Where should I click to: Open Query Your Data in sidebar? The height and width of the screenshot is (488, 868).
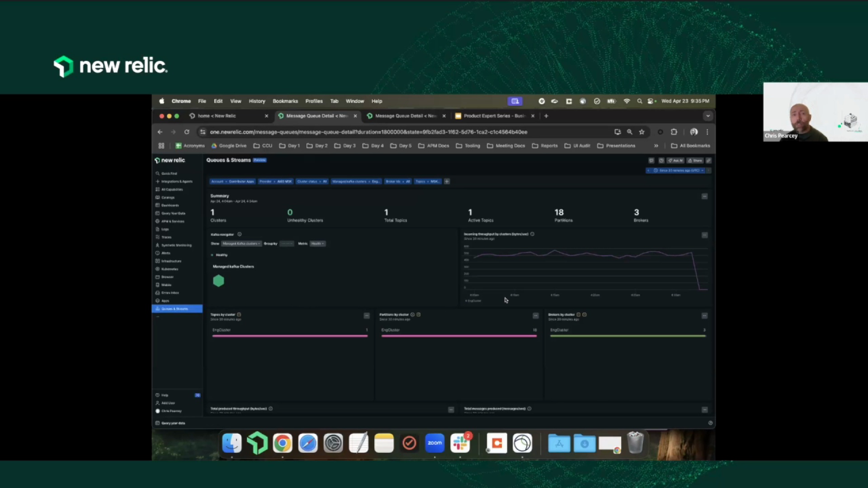click(170, 213)
